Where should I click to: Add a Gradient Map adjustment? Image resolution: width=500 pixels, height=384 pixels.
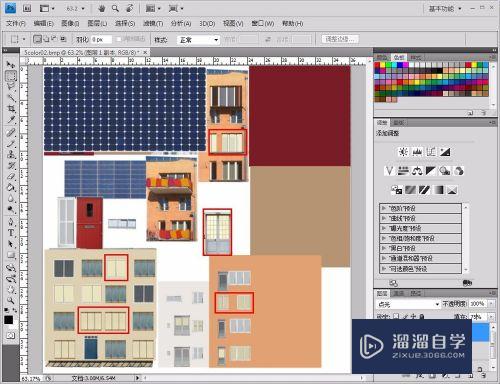pyautogui.click(x=438, y=190)
